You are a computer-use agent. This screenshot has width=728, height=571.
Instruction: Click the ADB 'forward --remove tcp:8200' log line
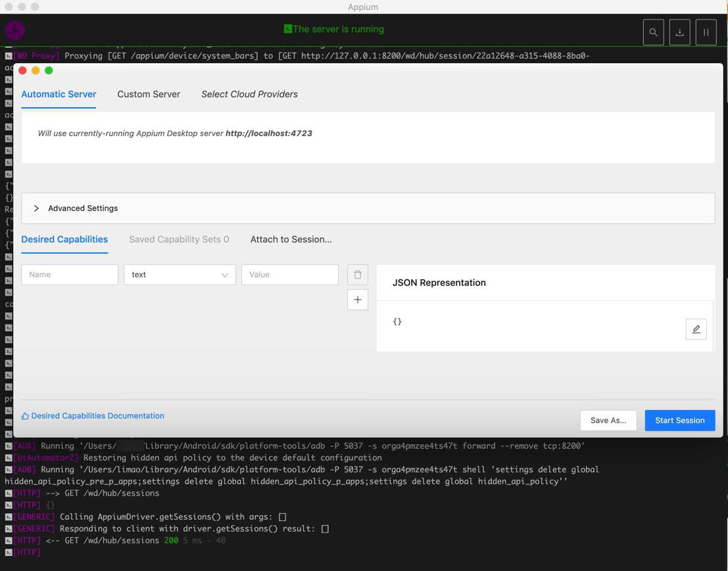click(295, 446)
